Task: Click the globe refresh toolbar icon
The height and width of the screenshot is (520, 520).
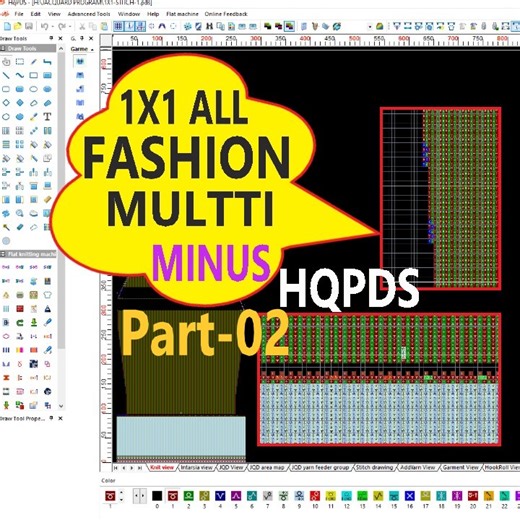Action: tap(337, 26)
